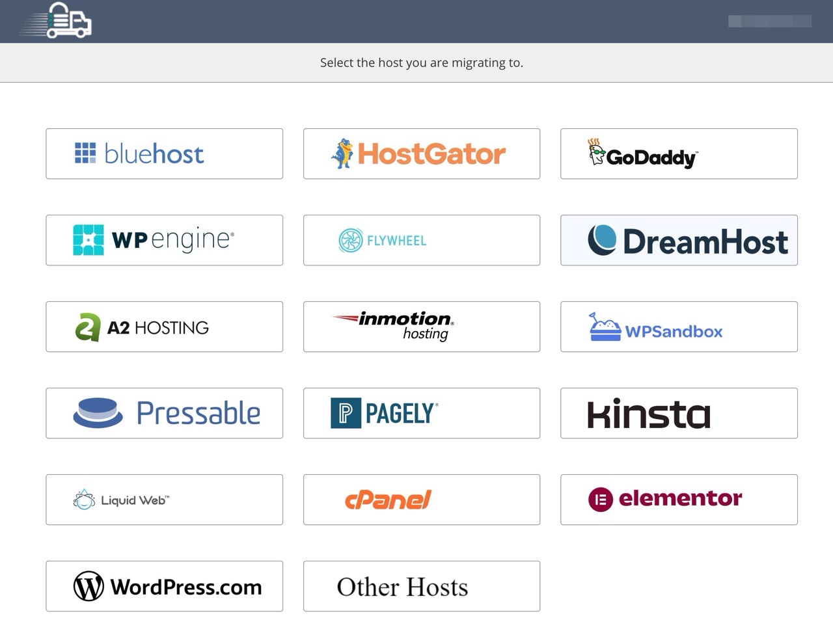Click 'Select the host you are migrating to.' text
The image size is (833, 644).
tap(422, 62)
